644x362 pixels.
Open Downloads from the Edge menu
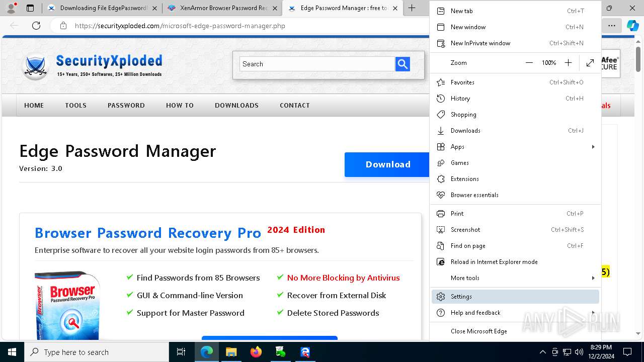(x=515, y=131)
